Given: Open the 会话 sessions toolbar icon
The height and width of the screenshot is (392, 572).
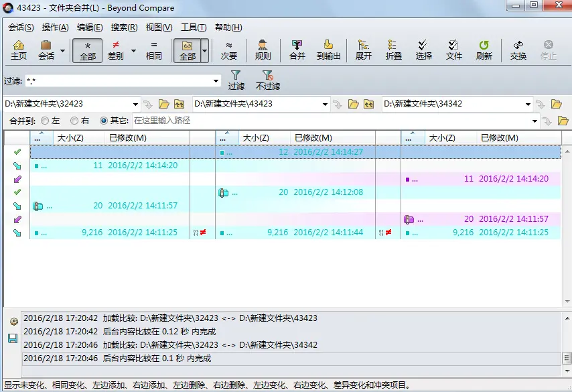Looking at the screenshot, I should pos(46,50).
